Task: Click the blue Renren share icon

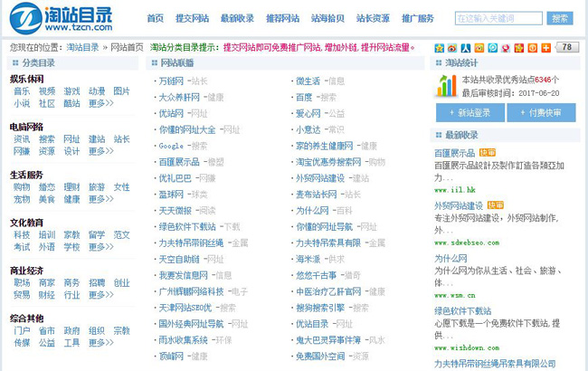Action: (464, 47)
